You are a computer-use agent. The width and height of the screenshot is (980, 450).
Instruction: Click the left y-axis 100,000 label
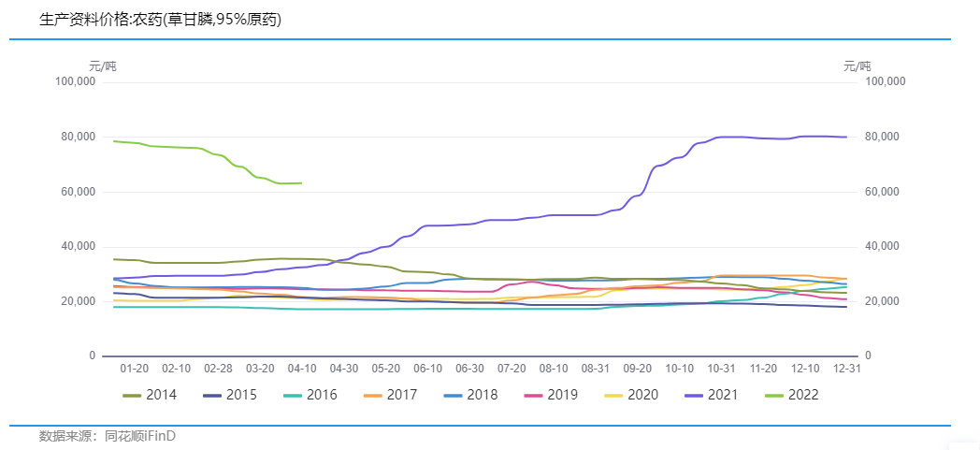tap(76, 82)
